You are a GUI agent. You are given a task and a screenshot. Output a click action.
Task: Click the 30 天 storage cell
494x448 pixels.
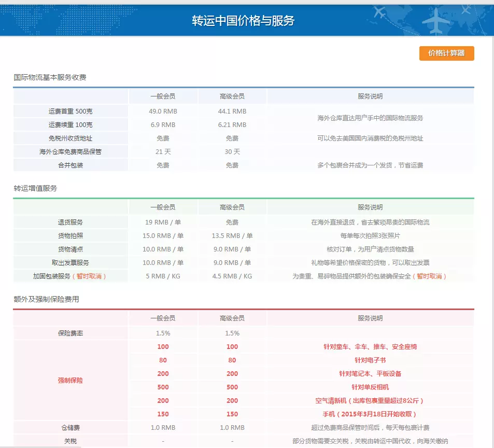coord(232,152)
